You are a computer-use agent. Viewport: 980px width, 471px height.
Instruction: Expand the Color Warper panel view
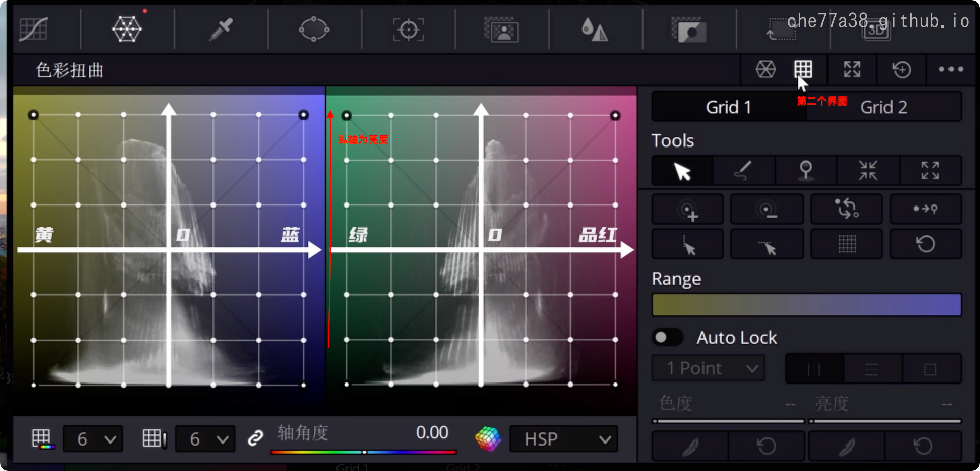coord(852,69)
